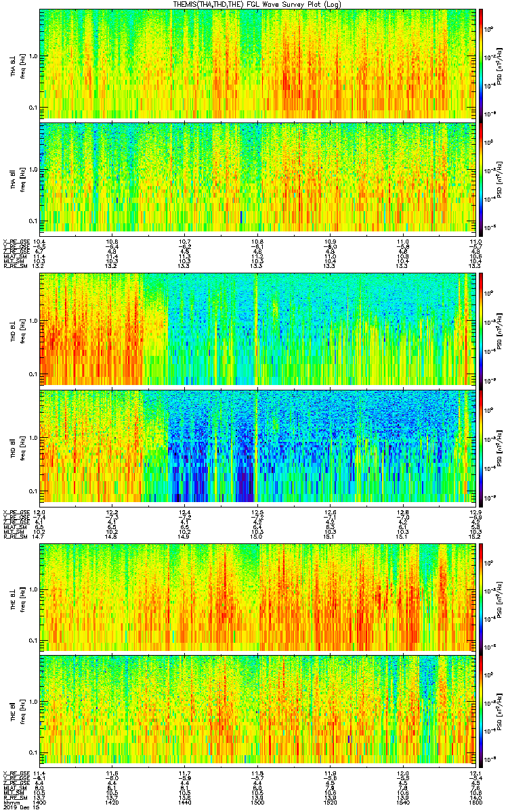Click the THE B-parallel PSD color bar
Viewport: 508px width, 812px height.
click(481, 710)
